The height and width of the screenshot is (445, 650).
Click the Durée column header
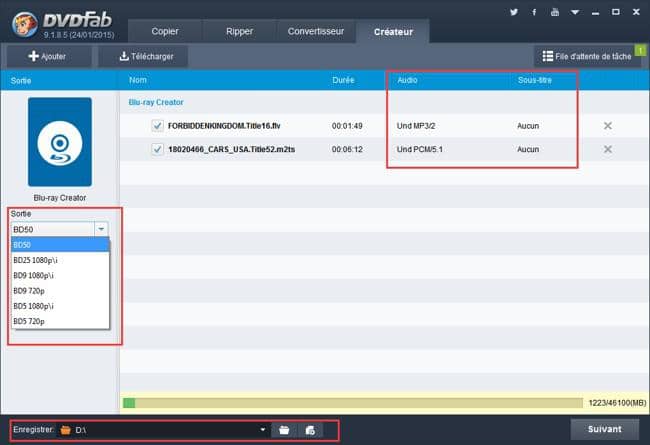343,80
